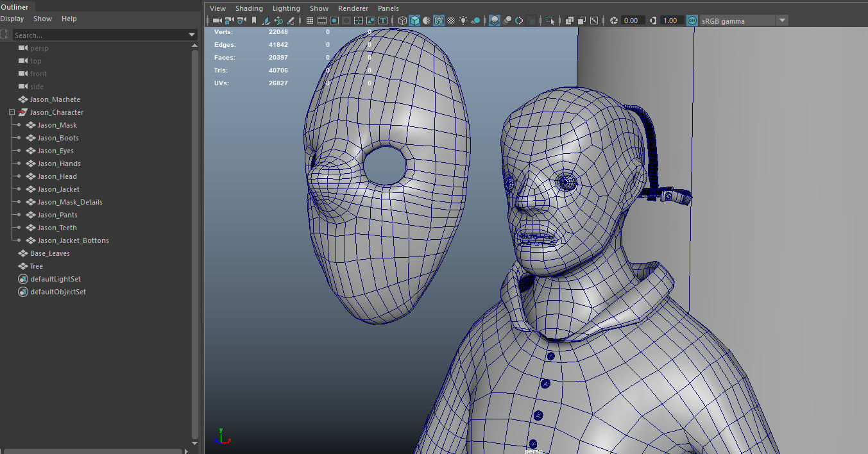Viewport: 868px width, 454px height.
Task: Select Base_Leaves in the Outliner
Action: (49, 253)
